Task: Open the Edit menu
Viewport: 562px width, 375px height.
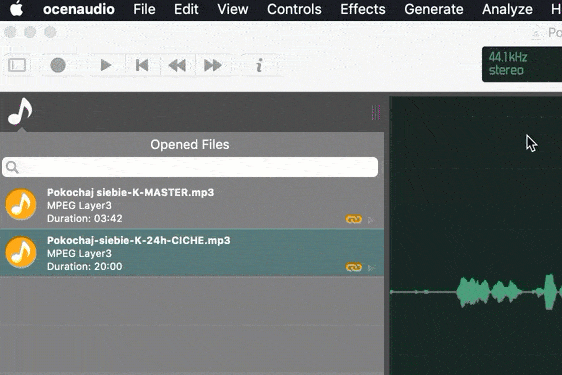Action: (x=186, y=9)
